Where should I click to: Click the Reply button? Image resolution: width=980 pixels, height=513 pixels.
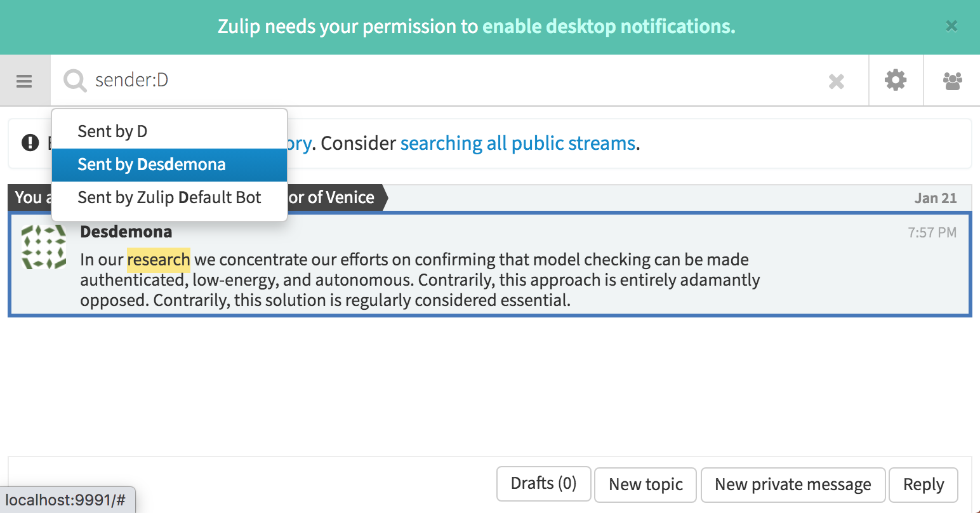pos(924,484)
